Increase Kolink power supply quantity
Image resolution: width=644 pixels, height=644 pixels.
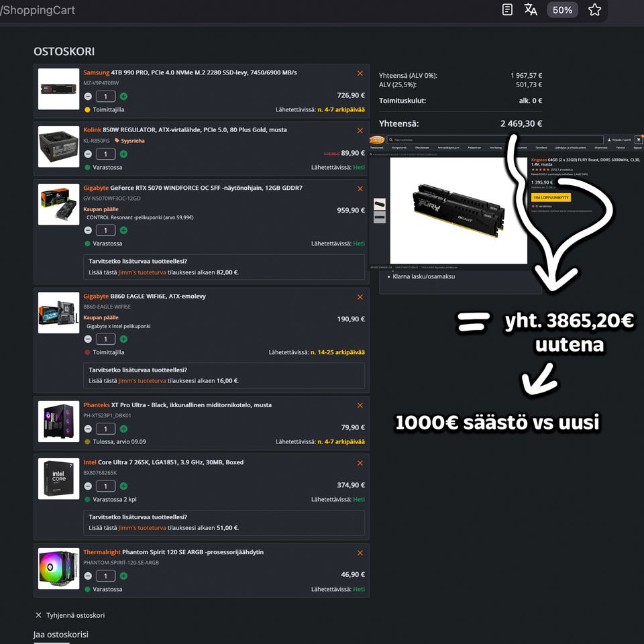123,154
